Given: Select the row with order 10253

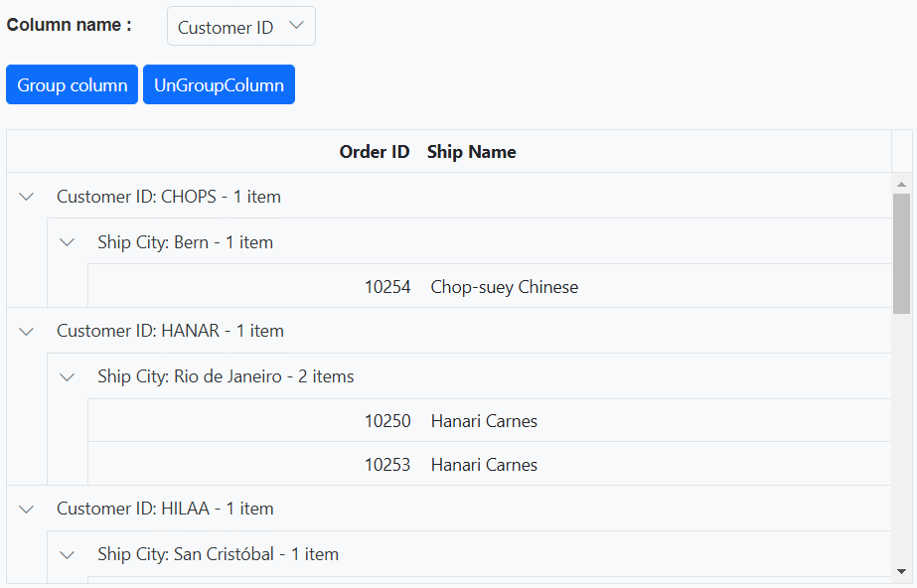Looking at the screenshot, I should [387, 465].
